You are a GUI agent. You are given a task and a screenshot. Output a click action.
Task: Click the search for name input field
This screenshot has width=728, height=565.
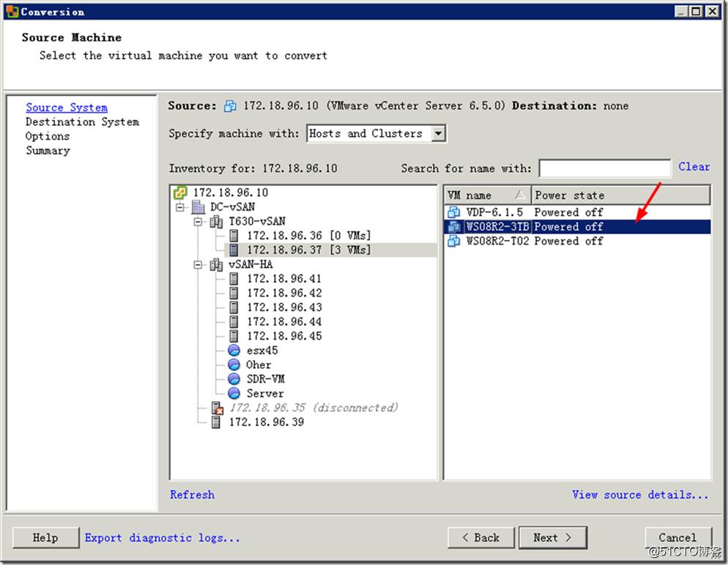click(x=604, y=168)
